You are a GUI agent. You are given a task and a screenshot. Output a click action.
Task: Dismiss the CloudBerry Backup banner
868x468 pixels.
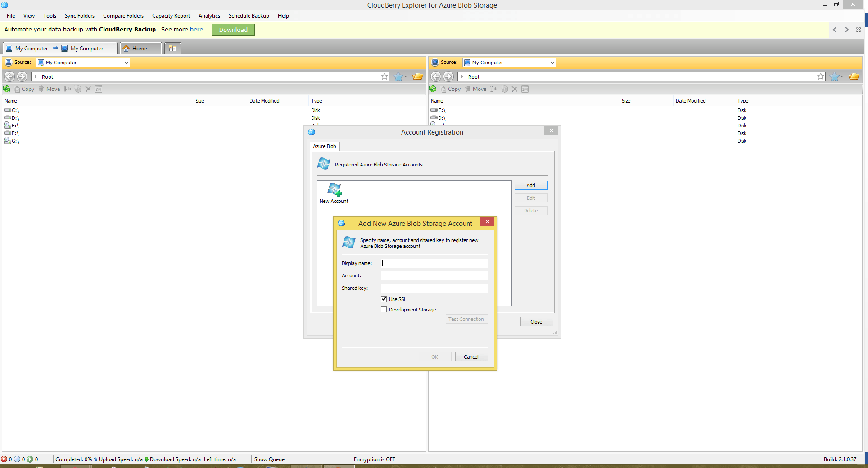(x=859, y=30)
